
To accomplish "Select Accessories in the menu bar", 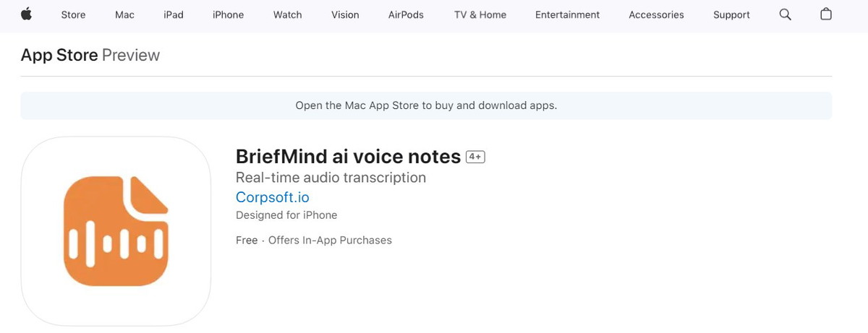I will point(656,14).
